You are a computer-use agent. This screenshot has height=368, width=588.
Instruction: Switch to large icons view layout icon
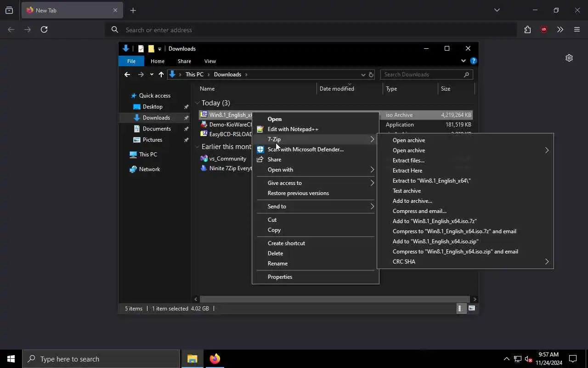point(472,308)
